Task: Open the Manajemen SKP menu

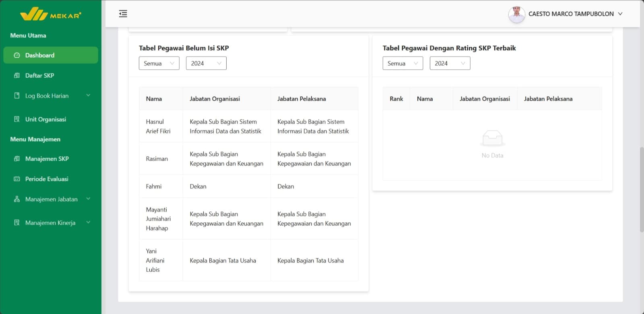Action: 47,159
